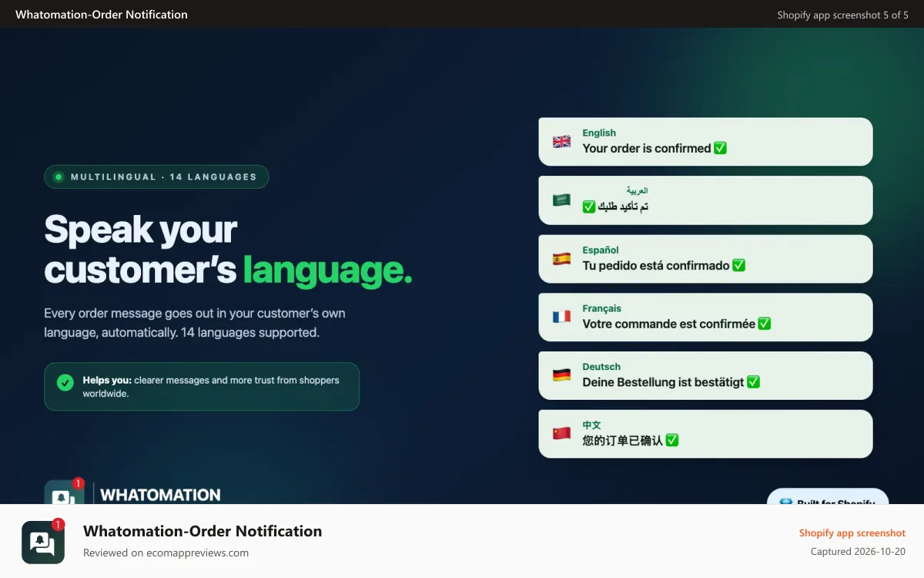Click the orange 'Shopify app screenshot' label

[852, 533]
